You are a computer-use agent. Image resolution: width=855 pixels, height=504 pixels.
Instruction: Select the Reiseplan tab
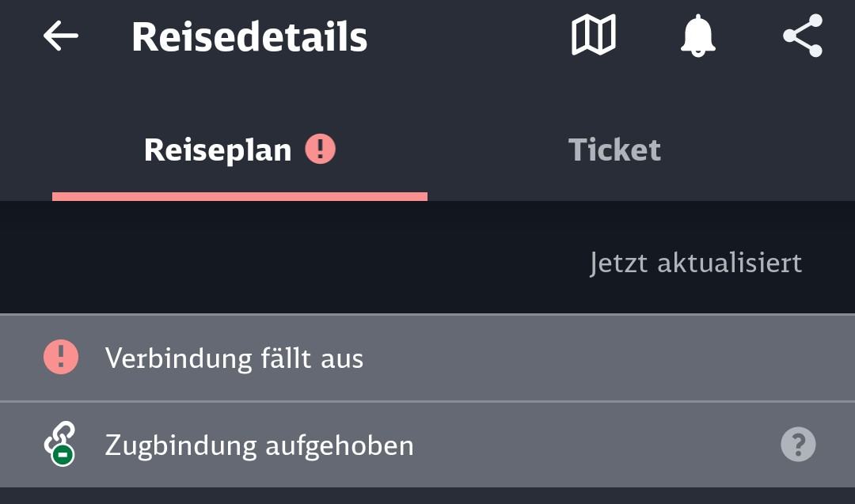coord(218,150)
